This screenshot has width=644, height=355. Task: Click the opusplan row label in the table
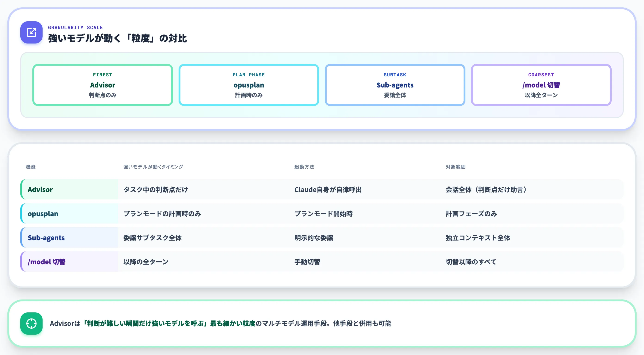click(x=43, y=213)
